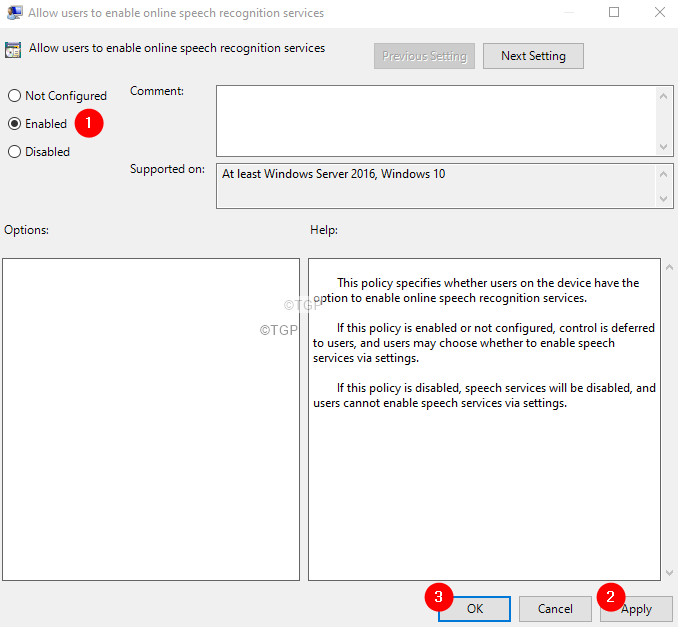Image resolution: width=678 pixels, height=627 pixels.
Task: Click the policy icon beside the setting title
Action: click(13, 50)
